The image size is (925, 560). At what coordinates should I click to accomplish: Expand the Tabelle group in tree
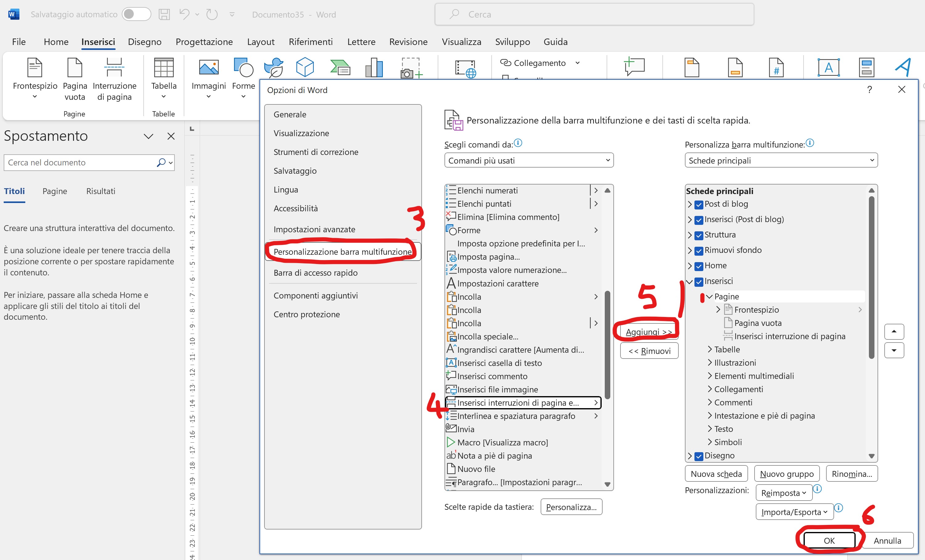coord(710,349)
